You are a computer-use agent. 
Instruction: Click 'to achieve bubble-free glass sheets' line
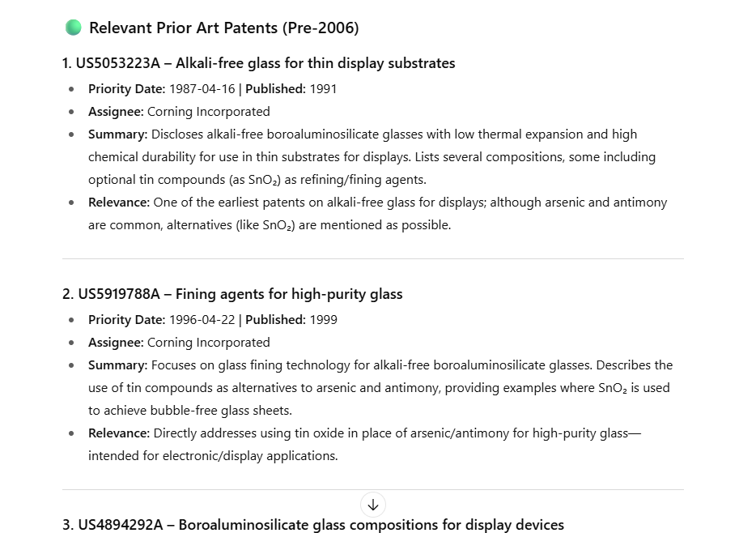pos(190,411)
